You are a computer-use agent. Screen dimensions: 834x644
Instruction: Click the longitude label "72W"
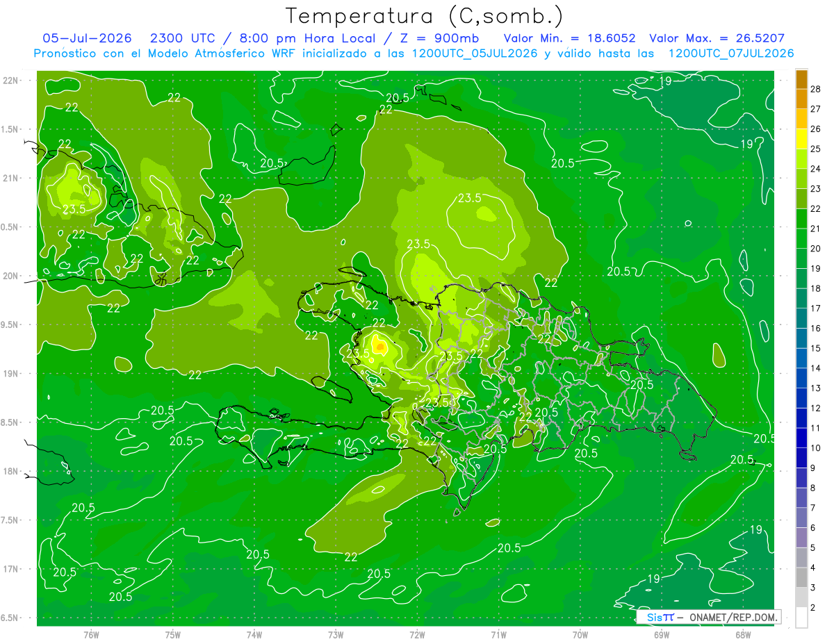tap(417, 634)
